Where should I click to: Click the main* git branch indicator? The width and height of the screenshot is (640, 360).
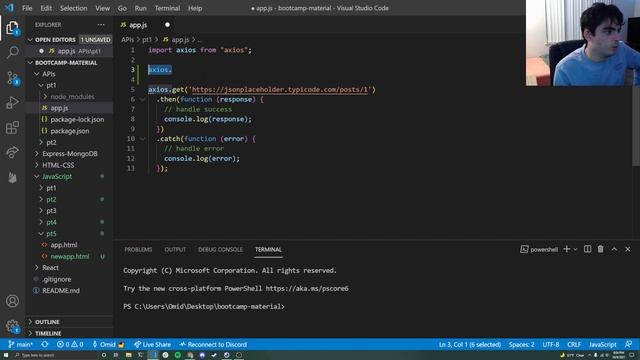pos(20,344)
